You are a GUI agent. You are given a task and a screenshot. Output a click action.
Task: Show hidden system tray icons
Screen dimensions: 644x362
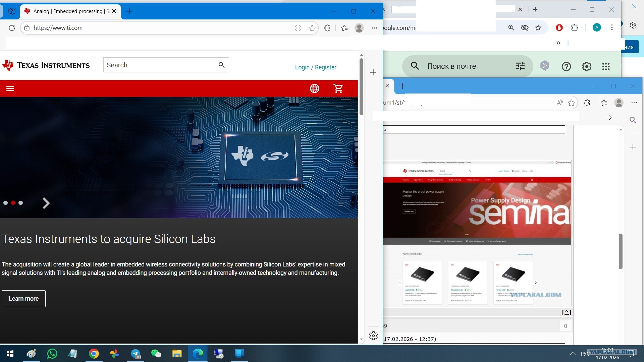coord(573,354)
